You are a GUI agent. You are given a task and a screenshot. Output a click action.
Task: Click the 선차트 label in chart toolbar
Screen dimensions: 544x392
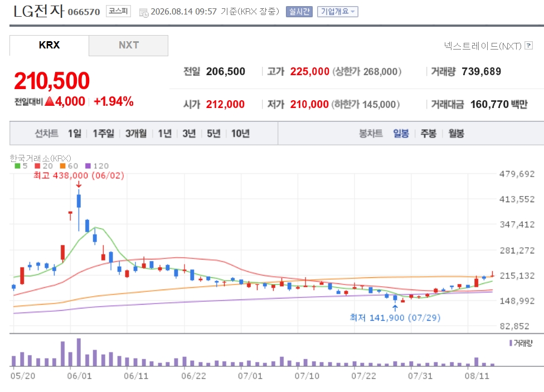tap(46, 134)
